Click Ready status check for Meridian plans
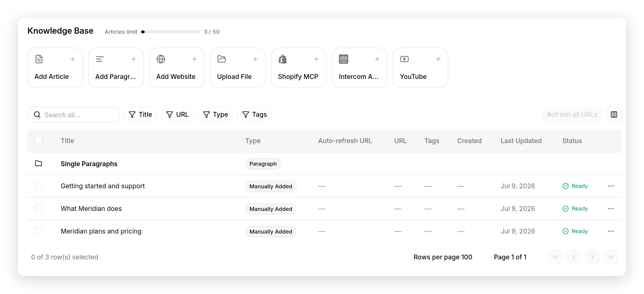This screenshot has width=644, height=294. tap(566, 231)
